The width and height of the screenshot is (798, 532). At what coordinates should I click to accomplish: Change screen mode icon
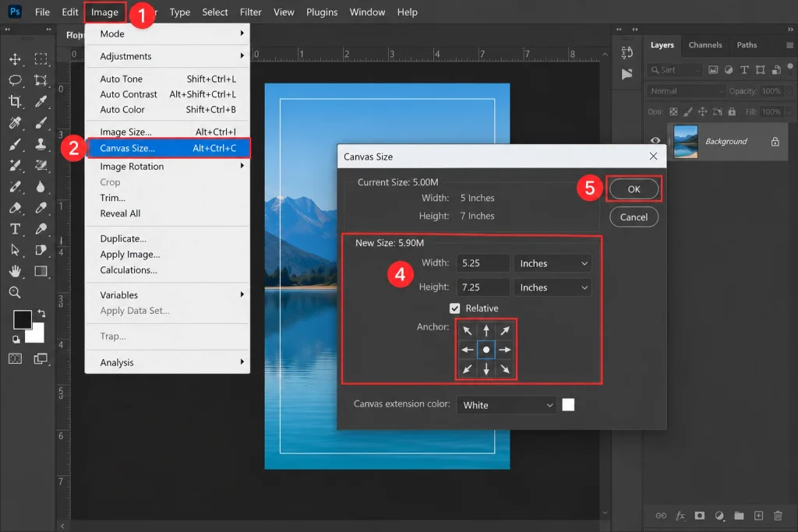41,359
